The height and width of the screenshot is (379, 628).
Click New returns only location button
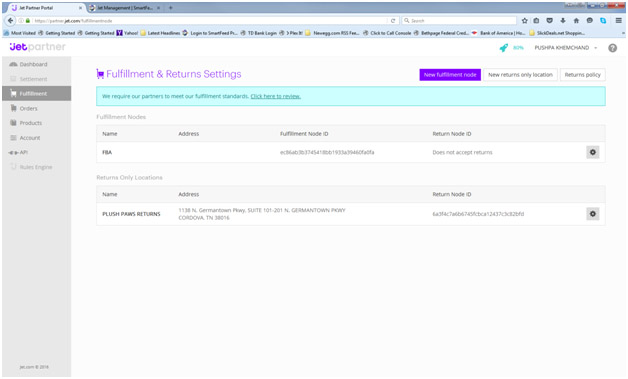click(x=520, y=75)
